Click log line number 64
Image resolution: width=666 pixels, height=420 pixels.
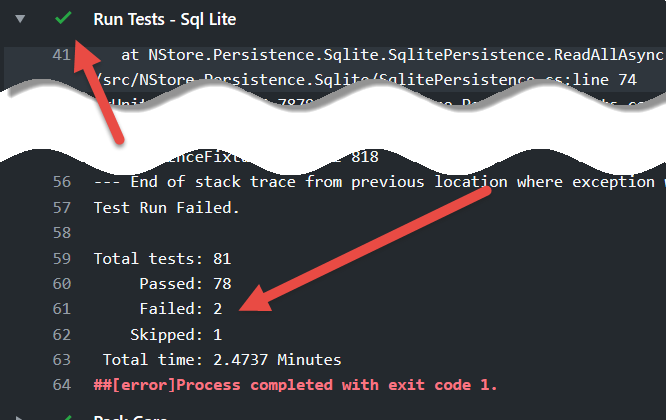[62, 385]
